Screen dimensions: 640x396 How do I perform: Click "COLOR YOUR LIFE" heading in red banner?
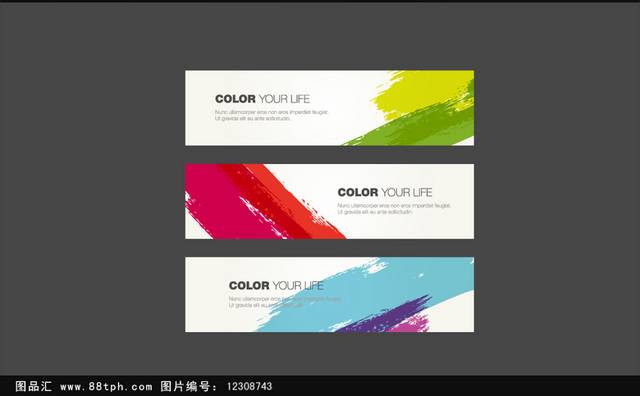pos(385,192)
